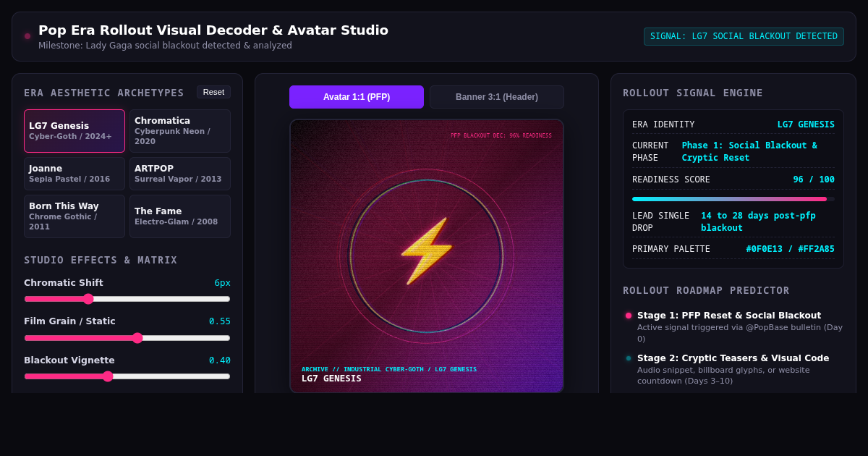The width and height of the screenshot is (868, 456).
Task: Choose the ARTPOP Surreal Vapor archetype
Action: pos(180,174)
